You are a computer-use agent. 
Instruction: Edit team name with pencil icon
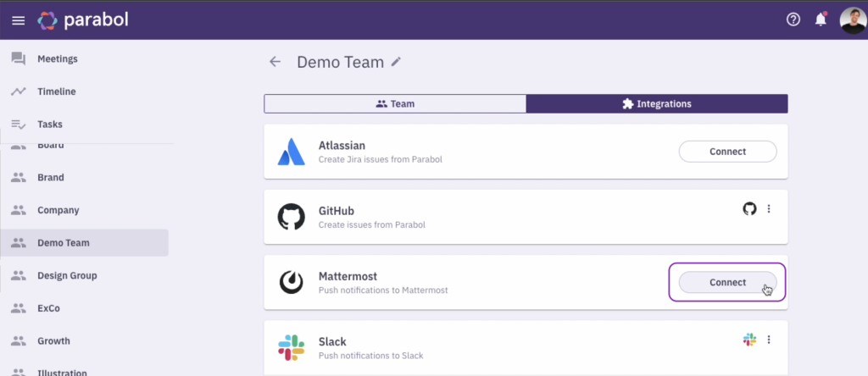pyautogui.click(x=396, y=62)
